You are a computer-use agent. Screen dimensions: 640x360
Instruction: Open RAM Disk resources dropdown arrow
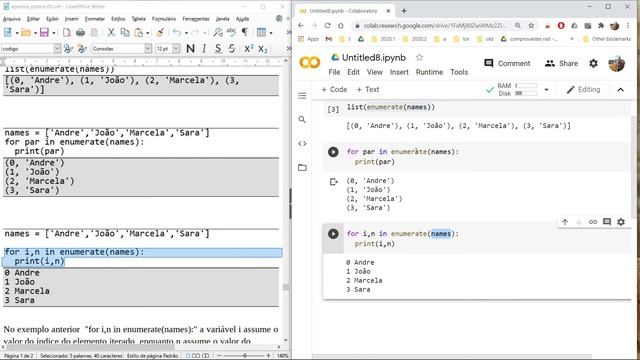[546, 90]
